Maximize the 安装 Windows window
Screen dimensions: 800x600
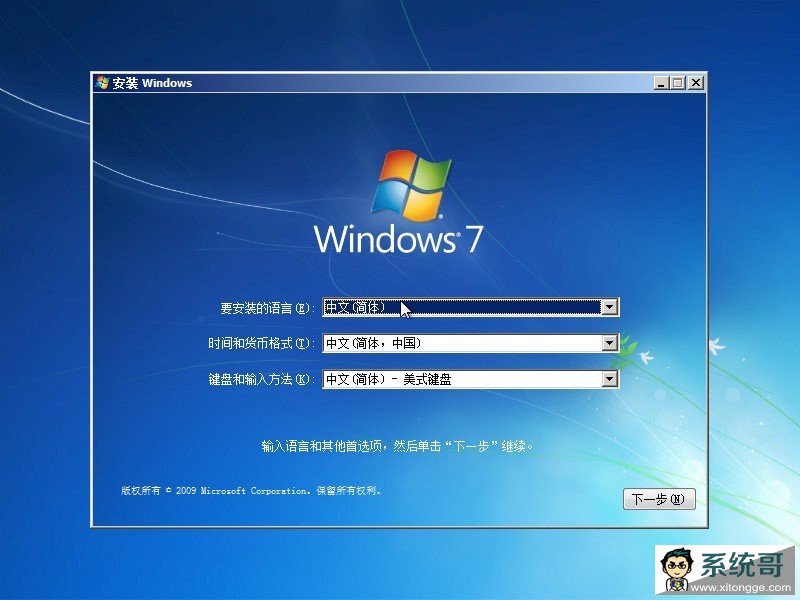678,83
